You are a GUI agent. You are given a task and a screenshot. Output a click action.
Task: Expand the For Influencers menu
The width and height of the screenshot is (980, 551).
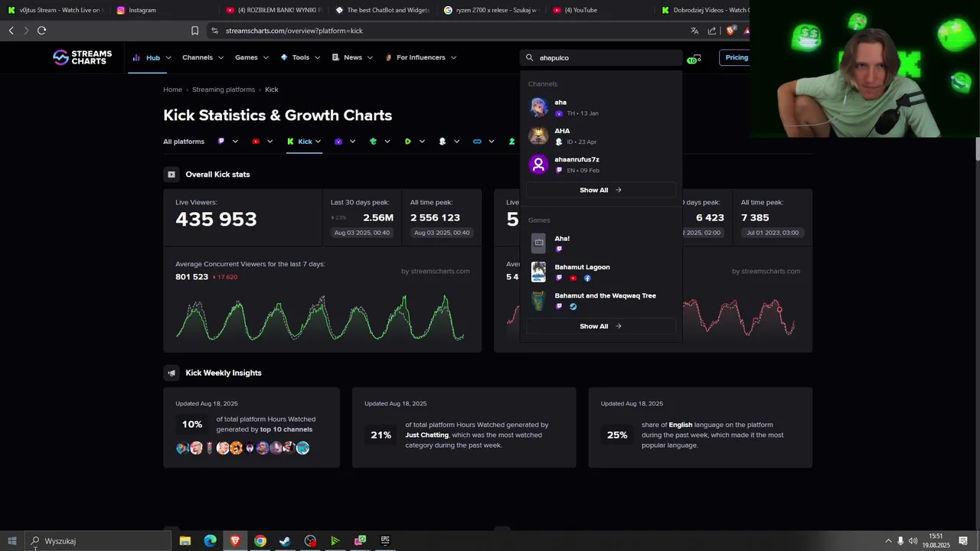click(x=420, y=57)
